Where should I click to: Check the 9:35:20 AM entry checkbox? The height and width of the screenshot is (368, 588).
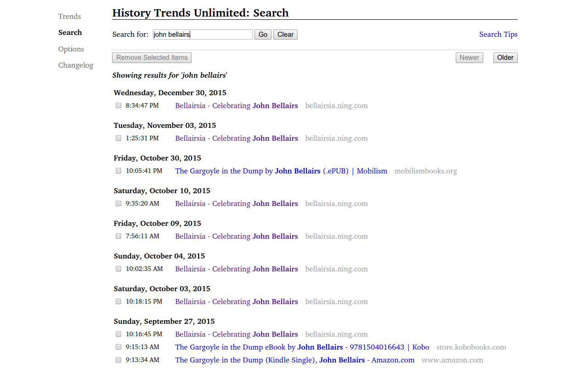pyautogui.click(x=119, y=203)
